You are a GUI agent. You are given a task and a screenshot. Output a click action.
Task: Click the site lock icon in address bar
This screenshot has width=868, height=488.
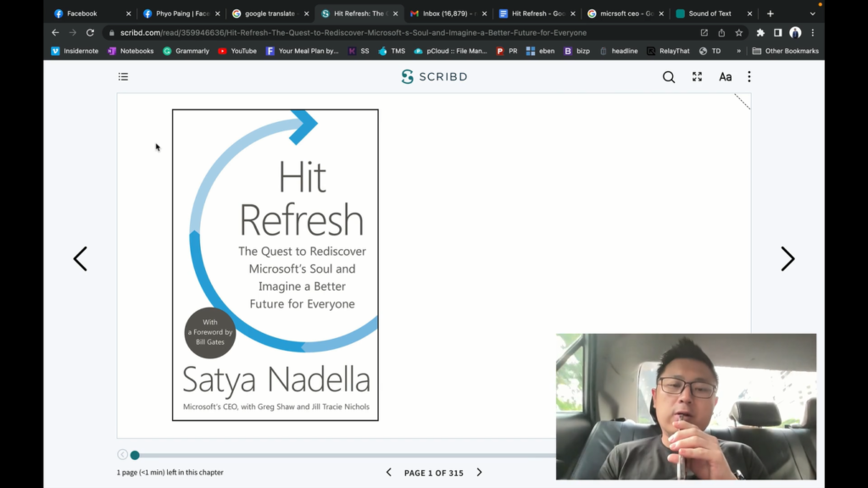pyautogui.click(x=112, y=33)
